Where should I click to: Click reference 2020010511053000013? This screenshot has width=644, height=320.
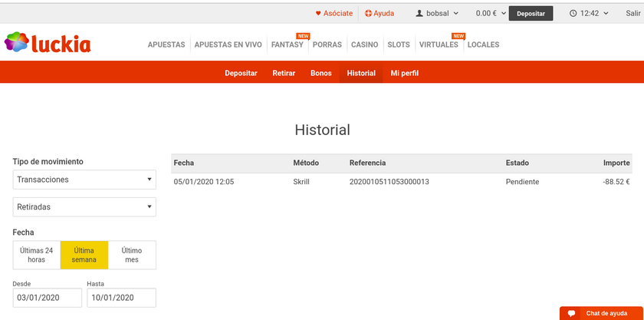[x=389, y=182]
